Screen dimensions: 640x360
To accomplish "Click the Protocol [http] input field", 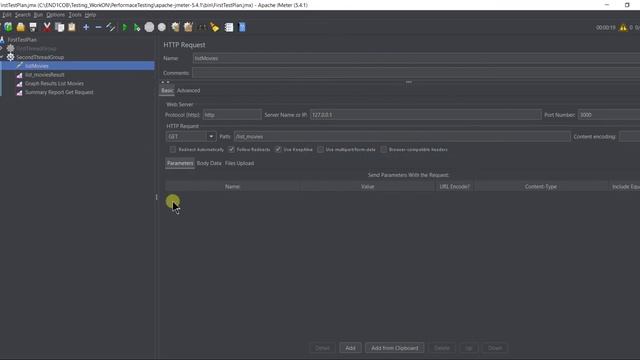I will pyautogui.click(x=232, y=115).
